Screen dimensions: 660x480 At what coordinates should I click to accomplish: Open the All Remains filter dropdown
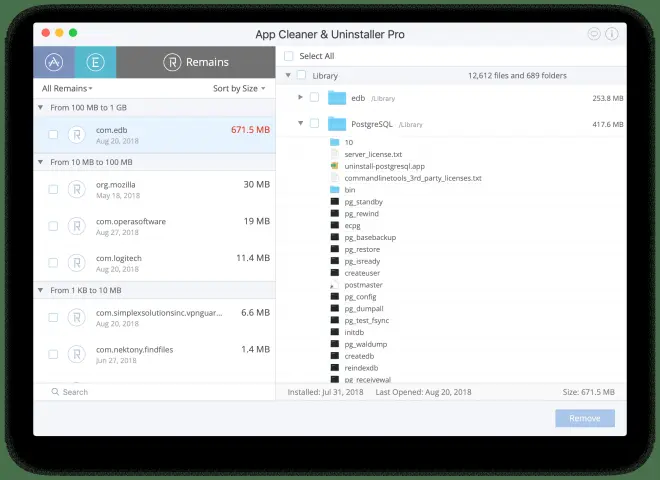pyautogui.click(x=64, y=89)
